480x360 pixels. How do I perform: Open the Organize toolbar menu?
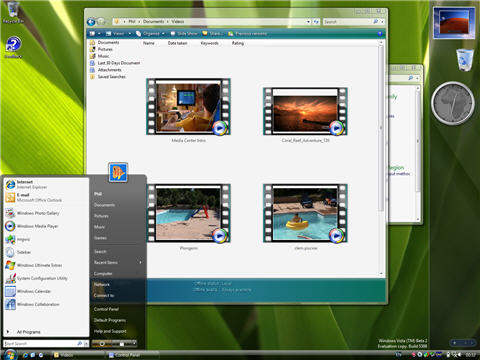click(150, 34)
